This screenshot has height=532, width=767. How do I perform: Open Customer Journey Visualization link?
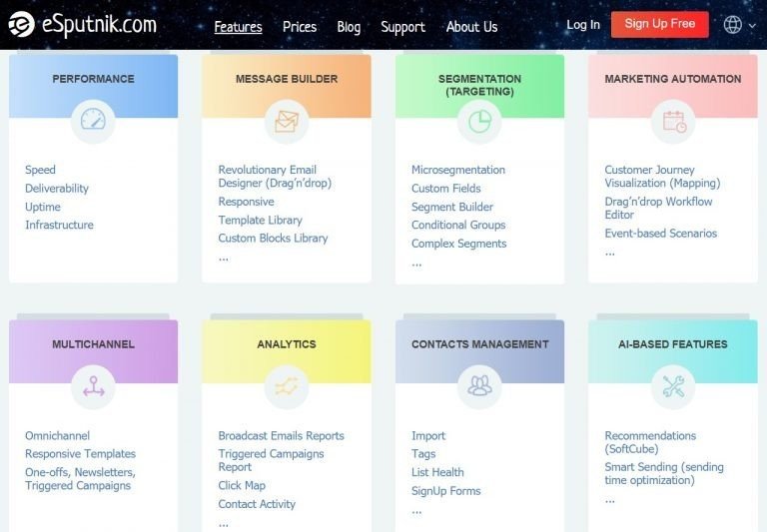[x=662, y=177]
